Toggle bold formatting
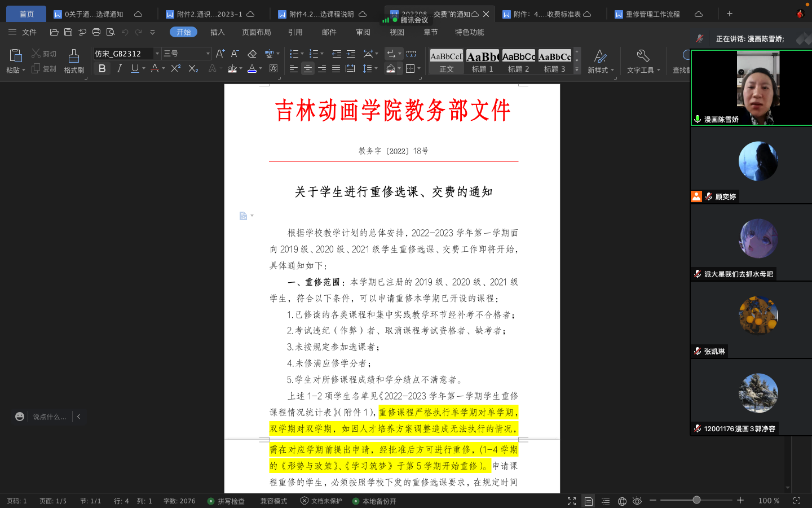This screenshot has height=508, width=812. pyautogui.click(x=102, y=68)
